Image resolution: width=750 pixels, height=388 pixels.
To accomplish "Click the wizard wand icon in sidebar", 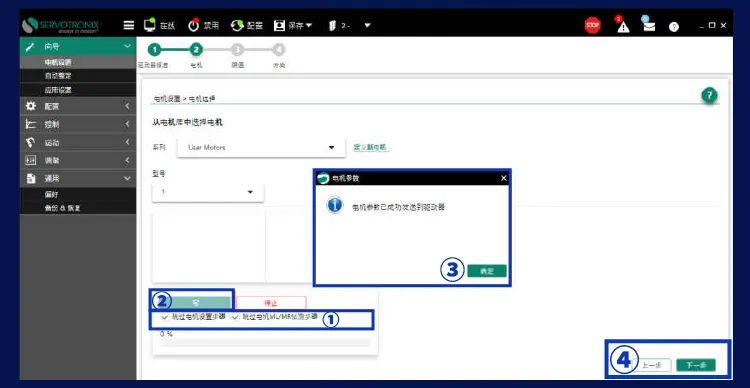I will pos(31,47).
